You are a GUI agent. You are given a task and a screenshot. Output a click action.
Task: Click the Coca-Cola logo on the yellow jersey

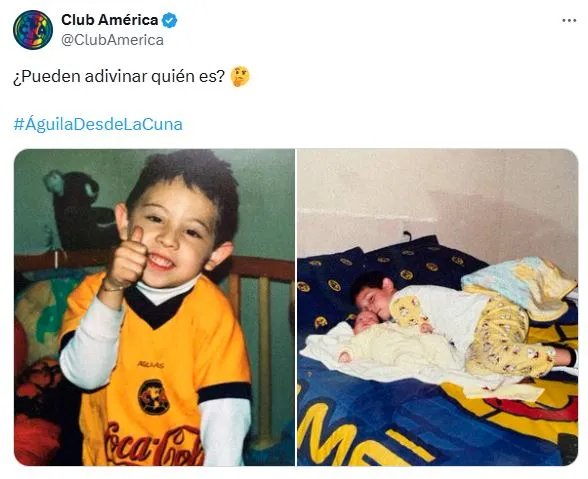coord(154,444)
